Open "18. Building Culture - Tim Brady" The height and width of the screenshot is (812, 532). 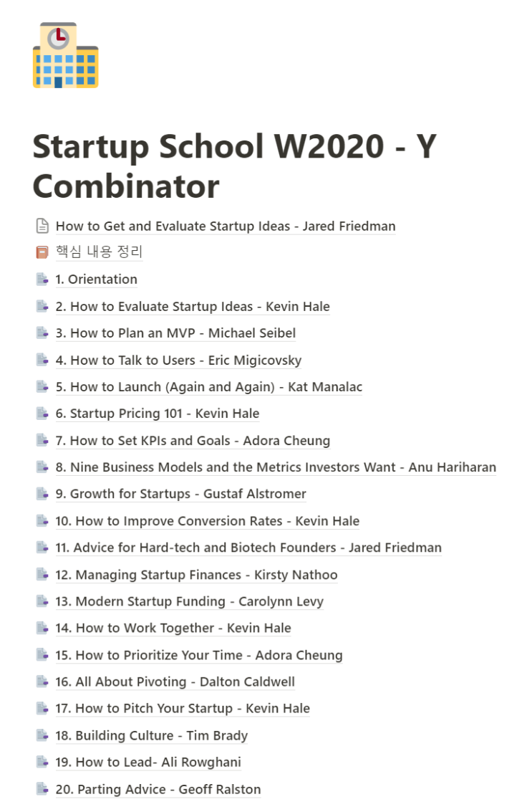[152, 735]
